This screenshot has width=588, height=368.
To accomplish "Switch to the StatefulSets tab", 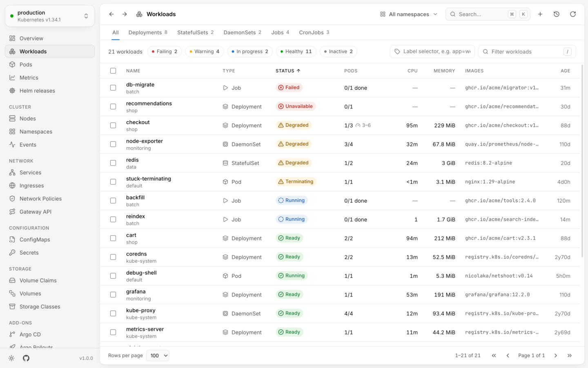I will (x=195, y=33).
